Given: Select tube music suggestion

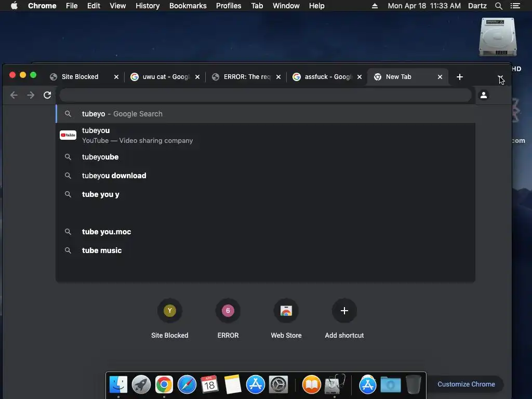Looking at the screenshot, I should coord(265,250).
